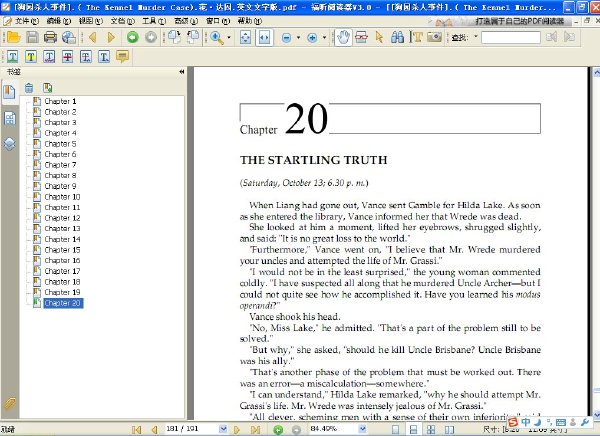Switch to continuous facing page layout
Viewport: 600px width, 436px height.
pyautogui.click(x=431, y=429)
